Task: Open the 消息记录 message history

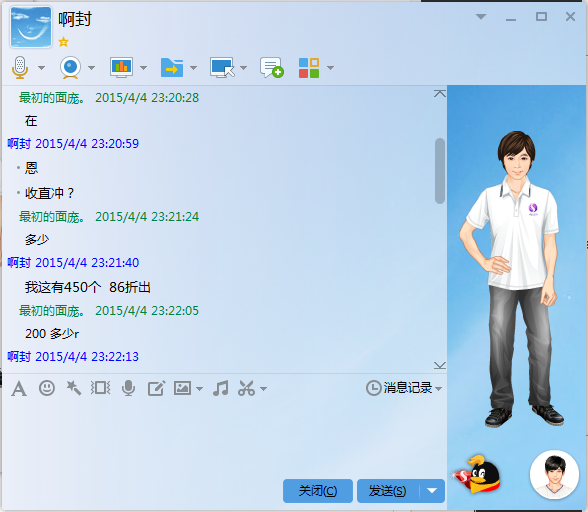Action: coord(404,388)
